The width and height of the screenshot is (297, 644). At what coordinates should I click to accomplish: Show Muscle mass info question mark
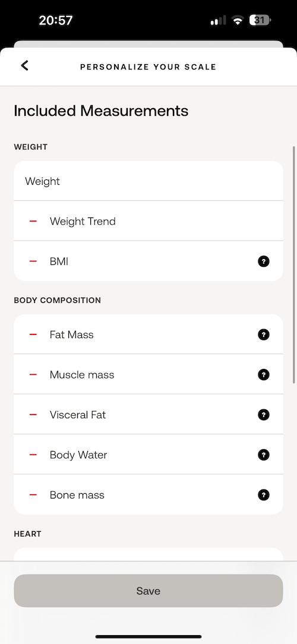click(264, 374)
